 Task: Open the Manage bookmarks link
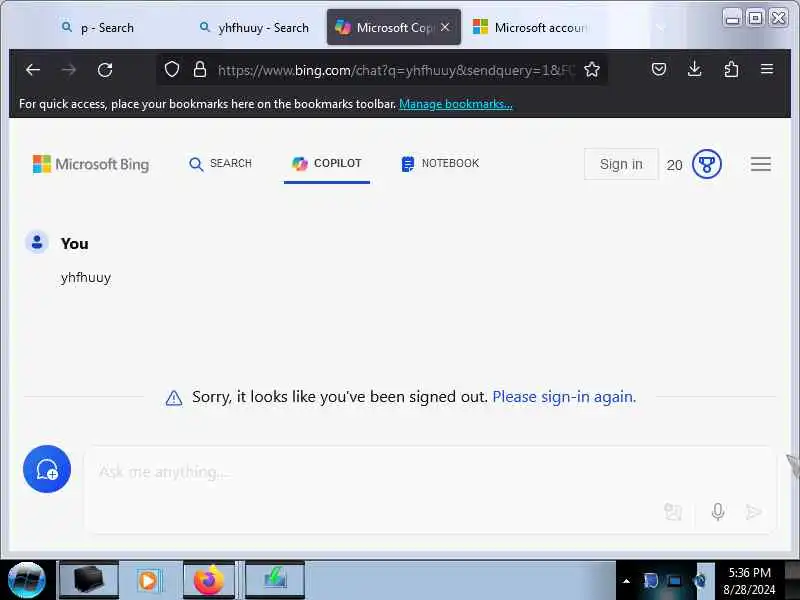click(x=456, y=104)
